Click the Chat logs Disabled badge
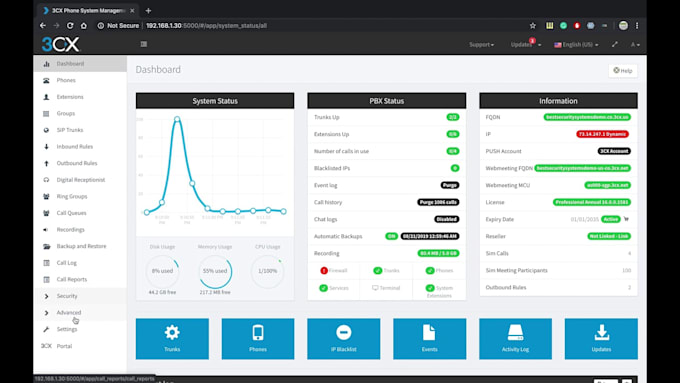The width and height of the screenshot is (680, 383). pos(447,219)
